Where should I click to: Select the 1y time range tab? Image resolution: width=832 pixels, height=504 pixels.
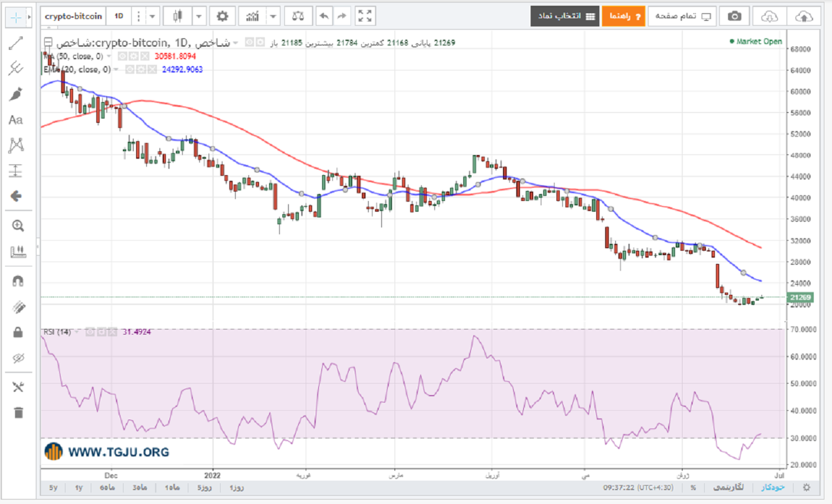pyautogui.click(x=79, y=488)
